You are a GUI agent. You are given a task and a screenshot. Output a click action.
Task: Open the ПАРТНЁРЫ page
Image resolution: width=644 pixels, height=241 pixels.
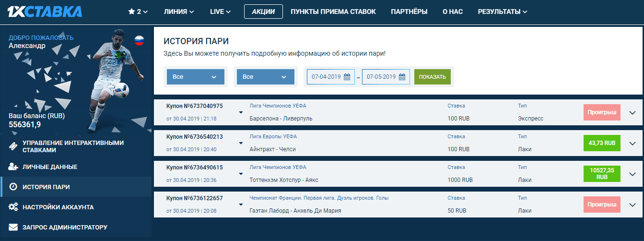pyautogui.click(x=409, y=12)
